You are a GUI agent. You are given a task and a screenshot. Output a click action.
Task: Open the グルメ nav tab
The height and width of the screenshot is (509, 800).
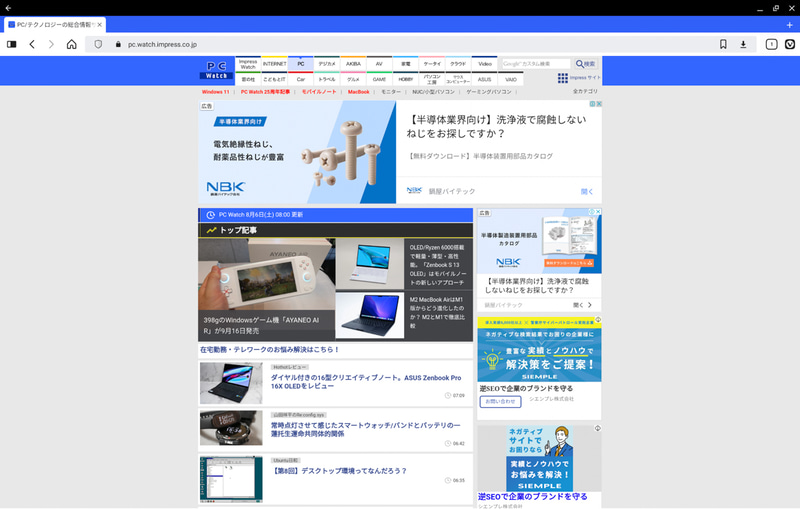[353, 79]
